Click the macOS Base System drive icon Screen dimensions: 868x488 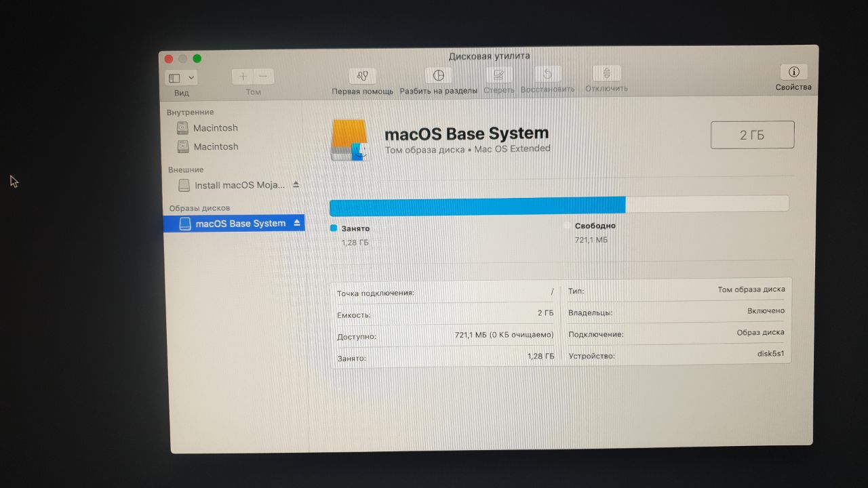click(349, 140)
